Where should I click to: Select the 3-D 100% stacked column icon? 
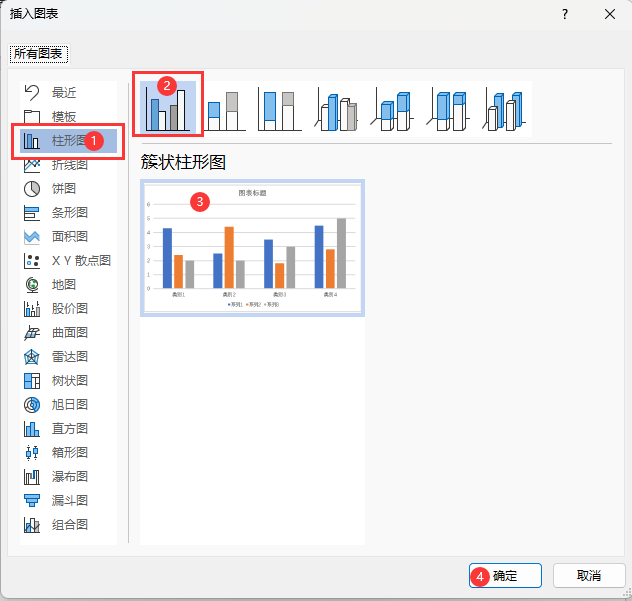pyautogui.click(x=448, y=110)
